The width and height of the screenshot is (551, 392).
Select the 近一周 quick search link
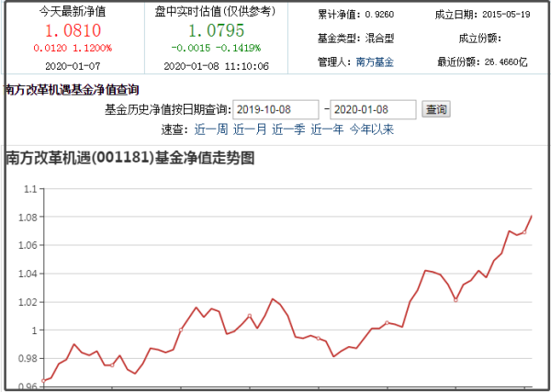[209, 129]
